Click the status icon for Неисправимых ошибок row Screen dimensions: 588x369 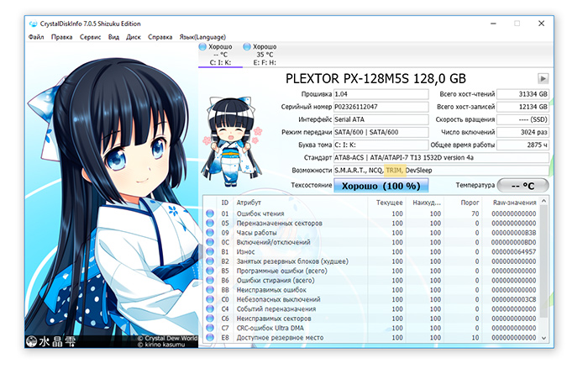[210, 290]
